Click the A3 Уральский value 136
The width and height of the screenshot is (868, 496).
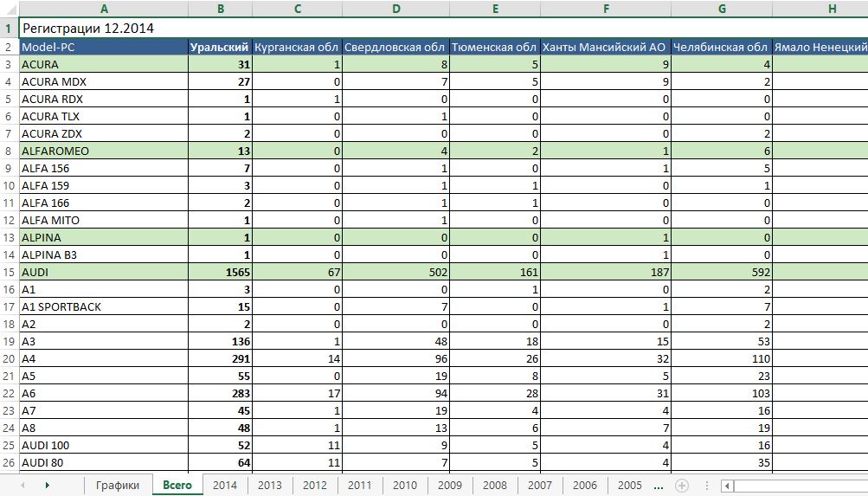point(221,341)
